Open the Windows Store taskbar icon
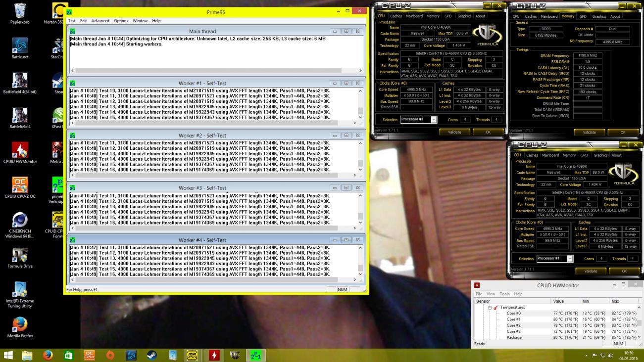This screenshot has width=644, height=362. click(x=69, y=355)
